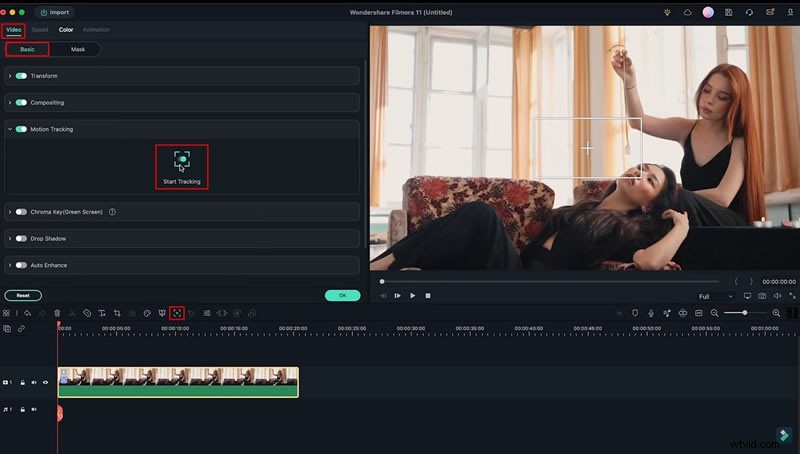This screenshot has height=454, width=800.
Task: Expand the Transform section chevron
Action: pyautogui.click(x=10, y=76)
